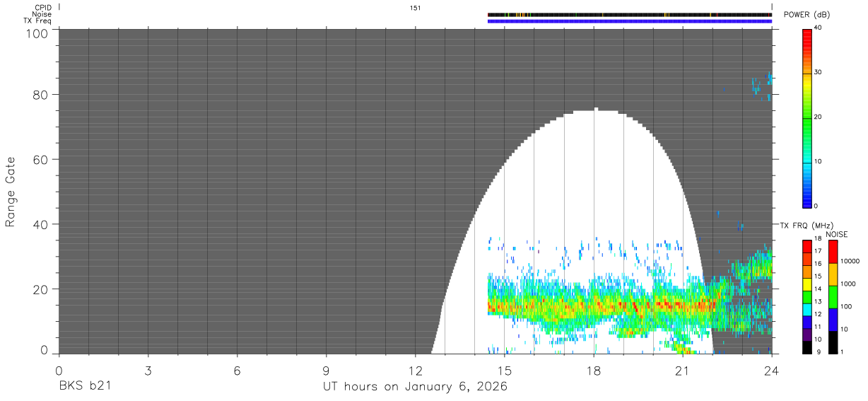The width and height of the screenshot is (868, 401).
Task: Click the 40 tick on POWER scale
Action: click(818, 28)
